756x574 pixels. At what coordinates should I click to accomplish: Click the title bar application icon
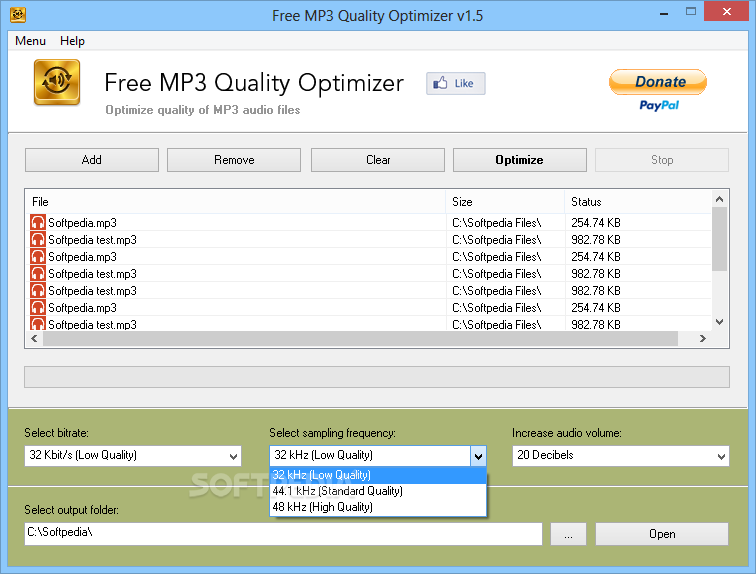(18, 15)
